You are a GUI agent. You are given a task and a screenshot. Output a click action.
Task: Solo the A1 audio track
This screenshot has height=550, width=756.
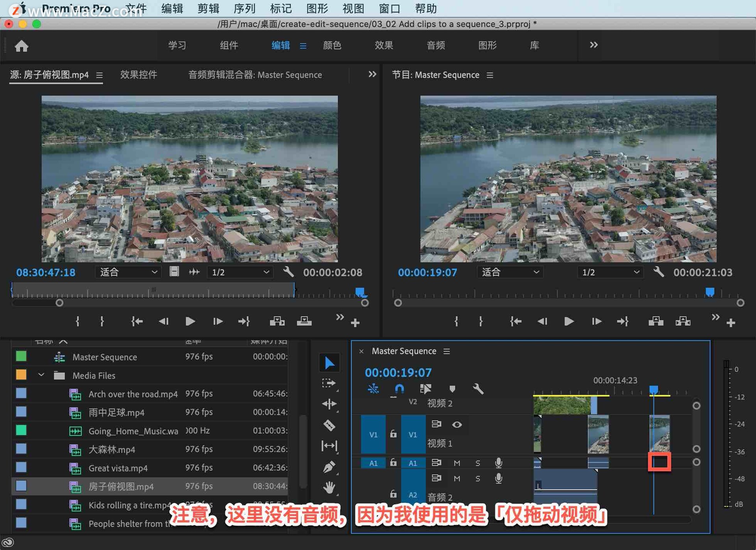[x=478, y=463]
